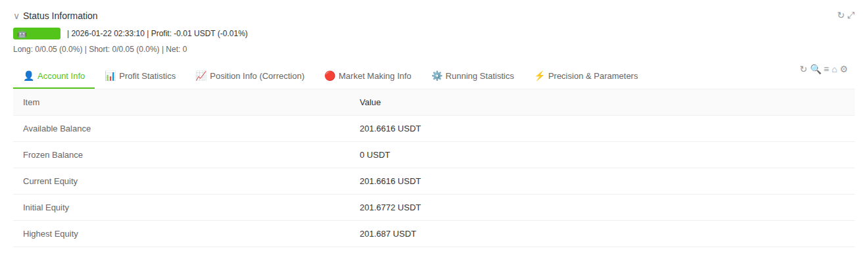Click the home icon in table toolbar
The height and width of the screenshot is (263, 868).
(834, 69)
